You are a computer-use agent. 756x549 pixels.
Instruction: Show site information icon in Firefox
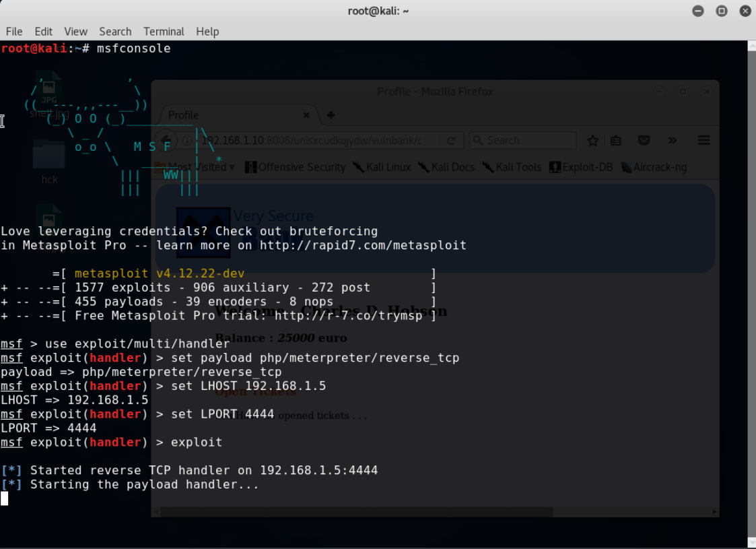pyautogui.click(x=187, y=140)
